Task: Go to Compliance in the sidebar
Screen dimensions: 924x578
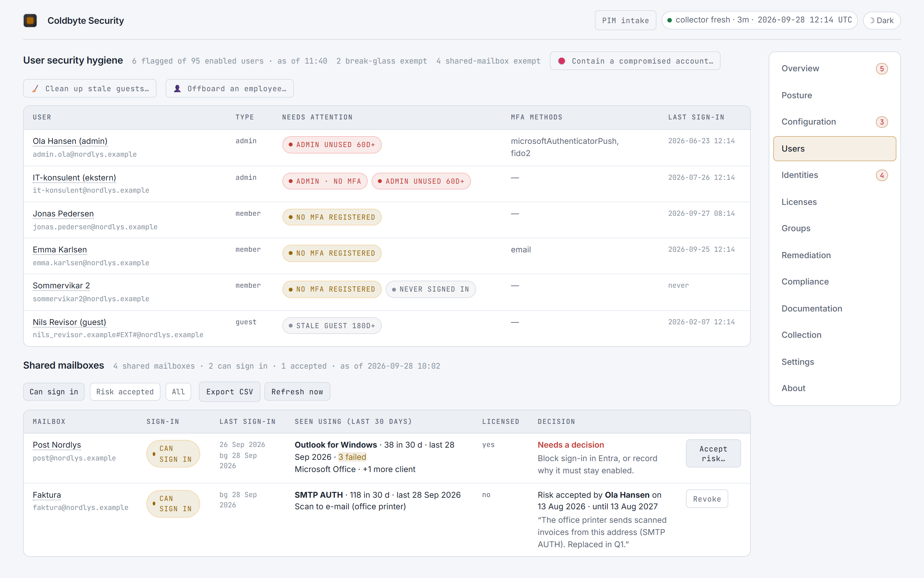Action: pos(834,282)
